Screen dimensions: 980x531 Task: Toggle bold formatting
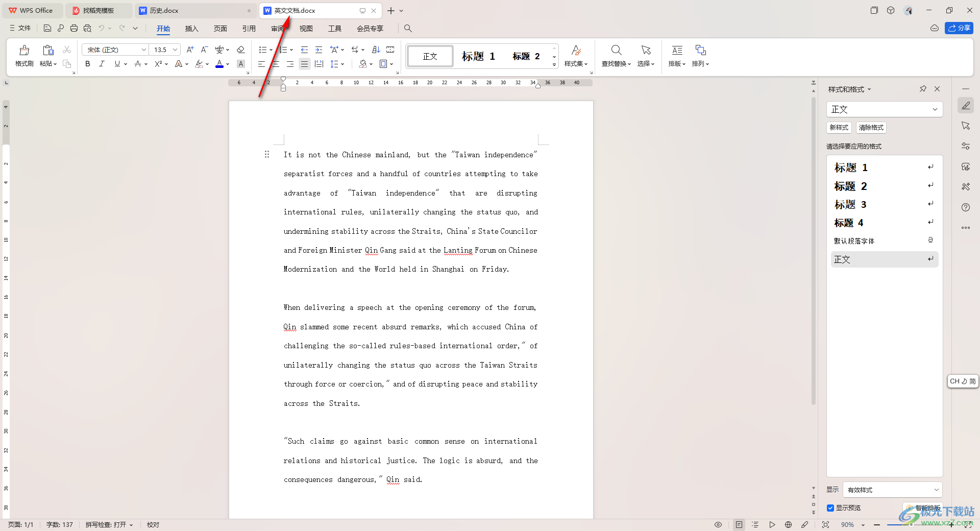(x=88, y=64)
